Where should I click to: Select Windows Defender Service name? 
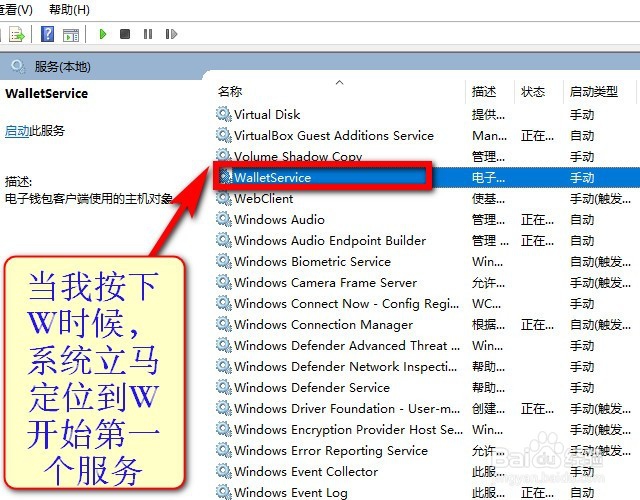[x=312, y=388]
